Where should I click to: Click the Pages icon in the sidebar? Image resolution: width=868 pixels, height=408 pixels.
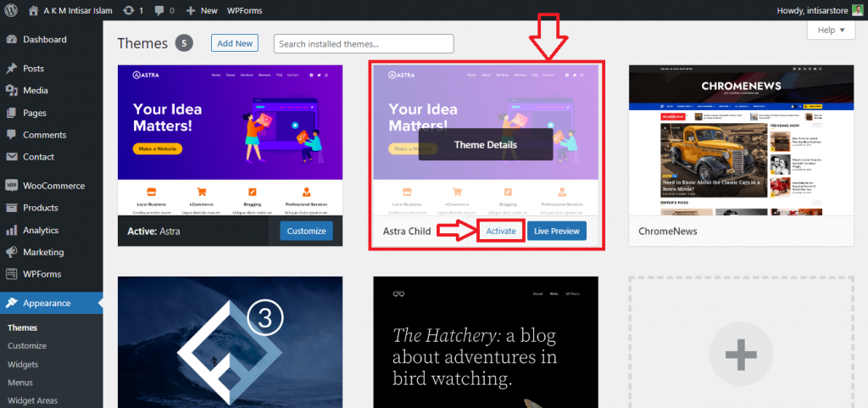click(x=12, y=113)
